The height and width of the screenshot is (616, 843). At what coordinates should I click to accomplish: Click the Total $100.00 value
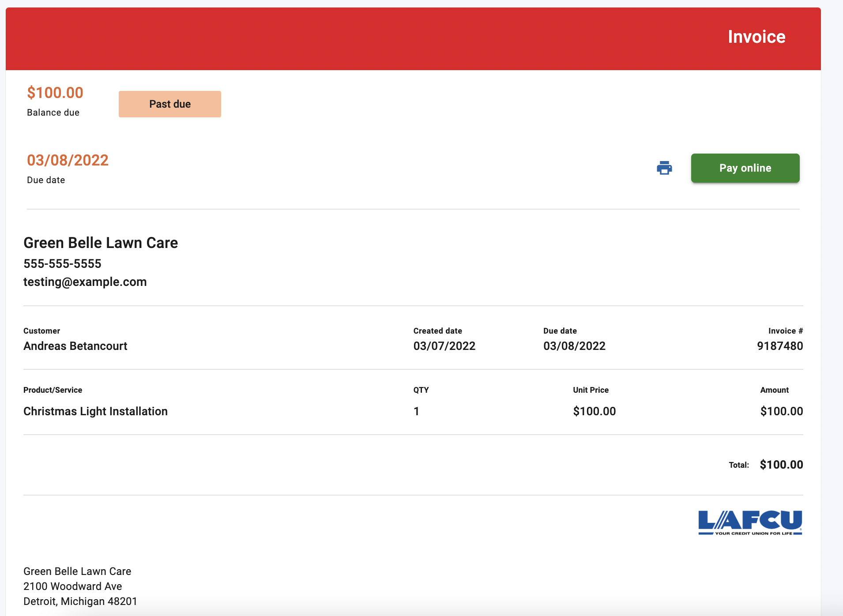781,465
